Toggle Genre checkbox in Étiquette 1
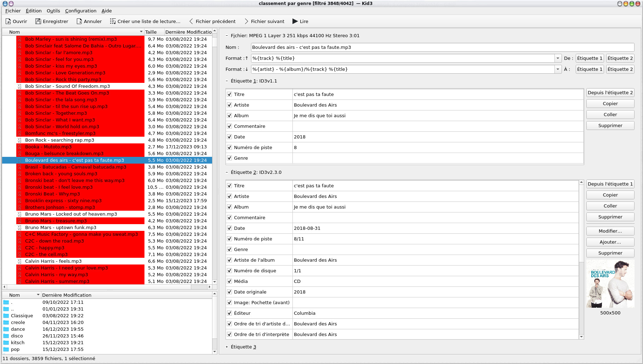This screenshot has height=364, width=643. pos(229,158)
